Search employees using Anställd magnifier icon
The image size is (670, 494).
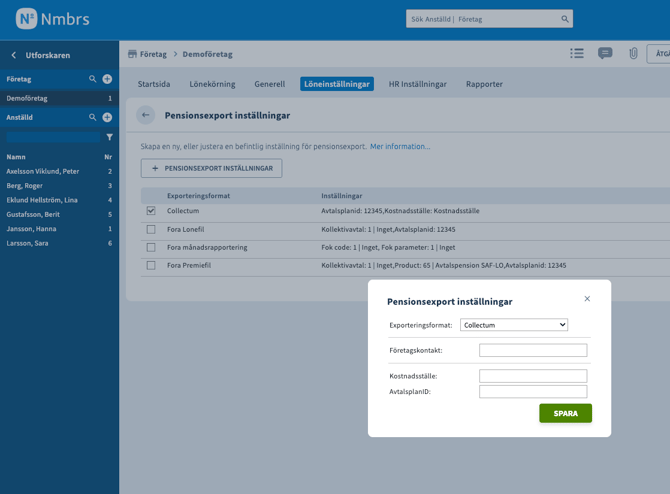tap(93, 117)
